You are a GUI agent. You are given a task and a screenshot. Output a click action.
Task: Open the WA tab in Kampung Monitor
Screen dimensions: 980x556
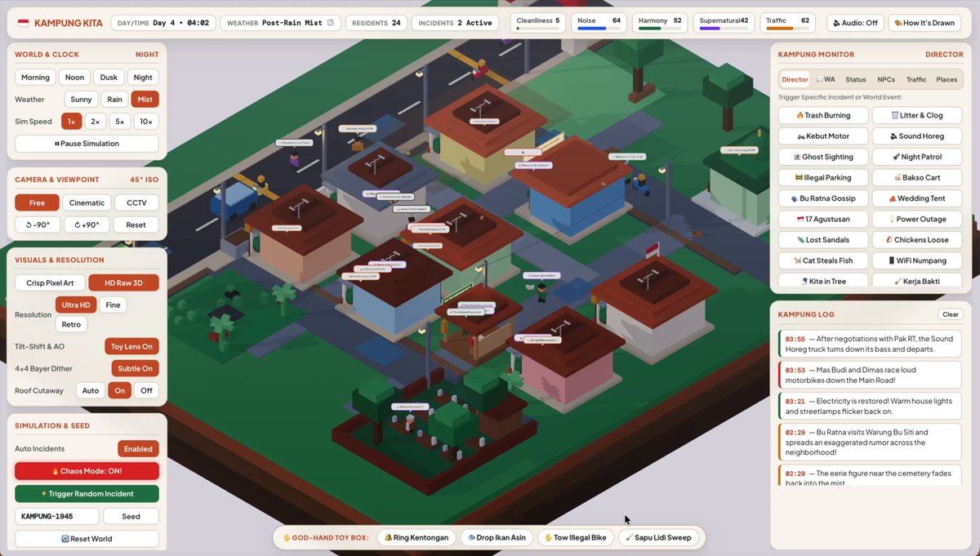click(x=825, y=79)
